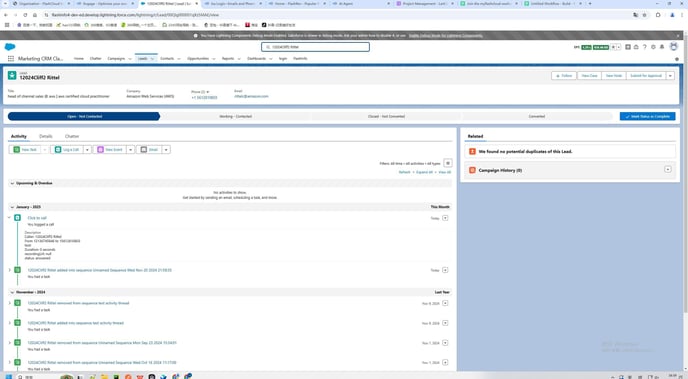Image resolution: width=688 pixels, height=379 pixels.
Task: Close the debug mode banner
Action: (x=678, y=36)
